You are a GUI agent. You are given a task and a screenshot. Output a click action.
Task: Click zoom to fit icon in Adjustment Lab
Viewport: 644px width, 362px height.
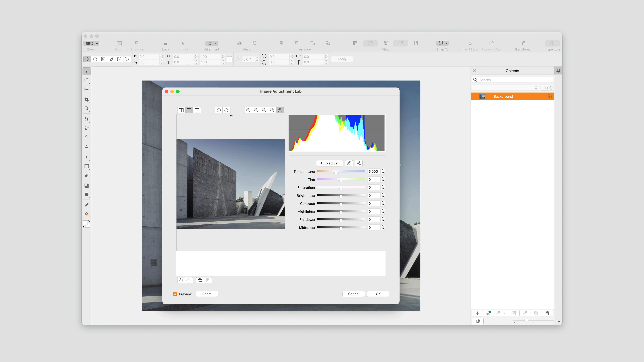click(x=264, y=110)
